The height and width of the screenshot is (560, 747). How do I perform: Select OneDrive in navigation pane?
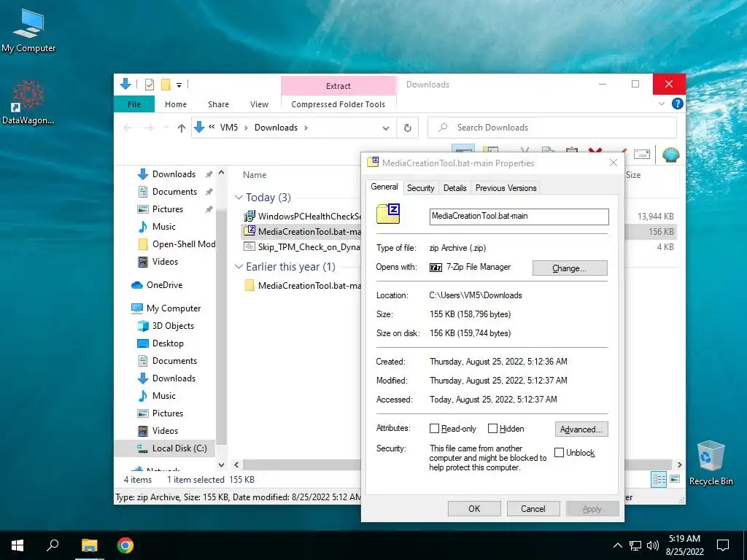pos(164,285)
